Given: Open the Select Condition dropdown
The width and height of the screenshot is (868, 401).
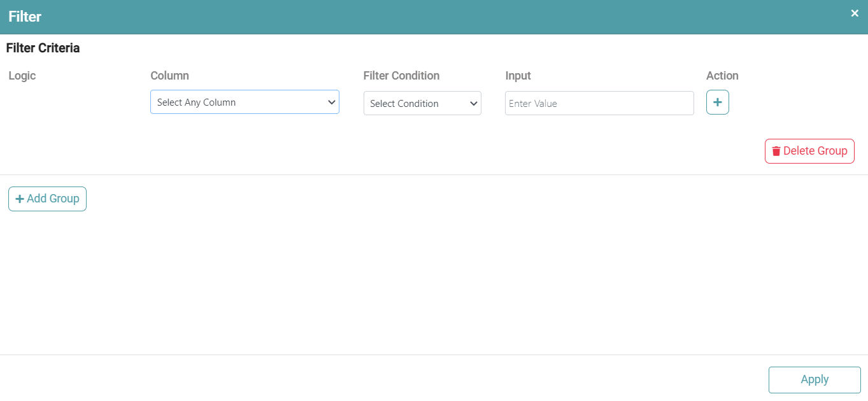Looking at the screenshot, I should pyautogui.click(x=422, y=103).
